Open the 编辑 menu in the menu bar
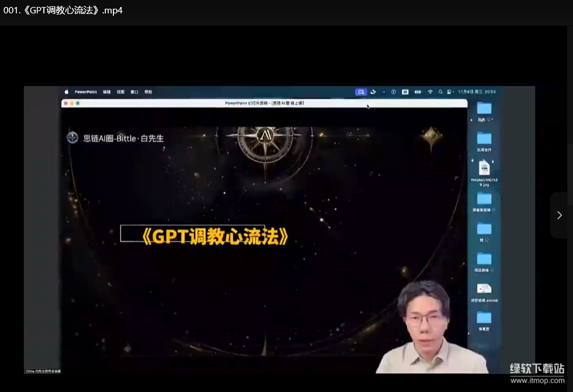 [x=106, y=92]
